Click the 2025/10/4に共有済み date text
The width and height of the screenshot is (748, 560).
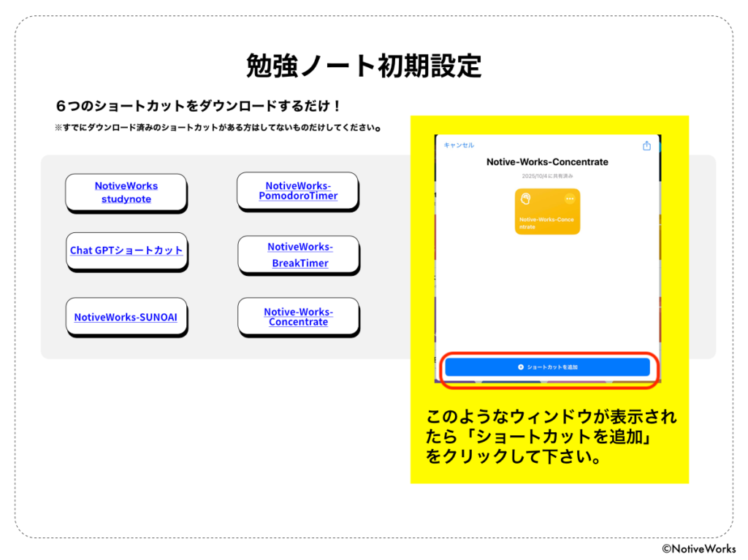547,177
